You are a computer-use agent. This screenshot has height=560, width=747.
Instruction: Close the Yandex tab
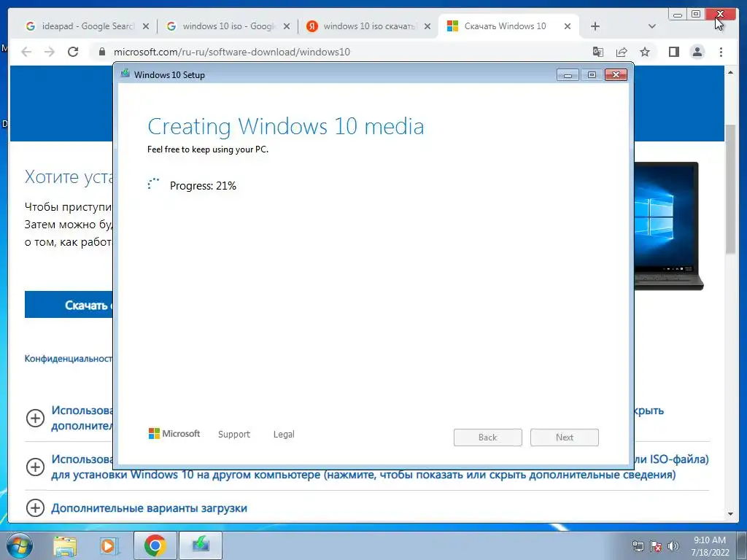pos(427,26)
